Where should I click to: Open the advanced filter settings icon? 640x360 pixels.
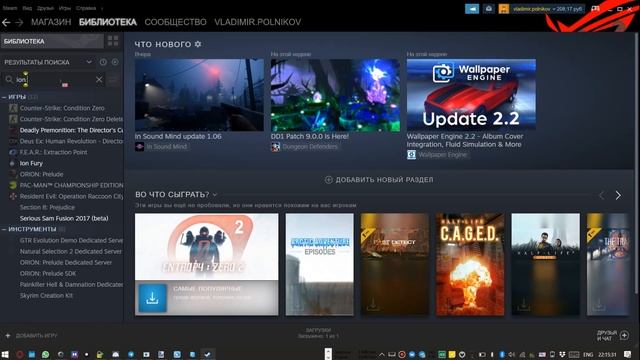[x=113, y=80]
